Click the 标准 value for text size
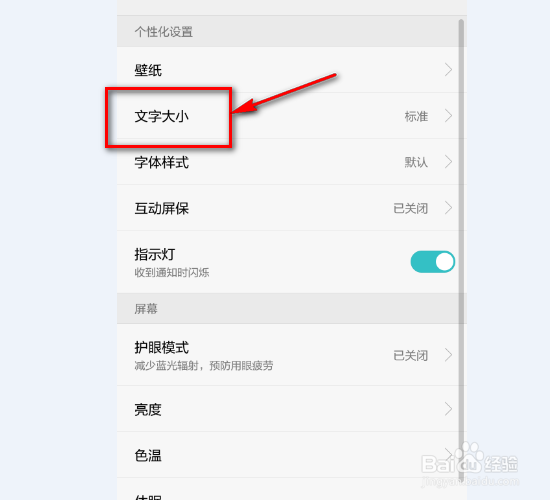550x500 pixels. [416, 116]
